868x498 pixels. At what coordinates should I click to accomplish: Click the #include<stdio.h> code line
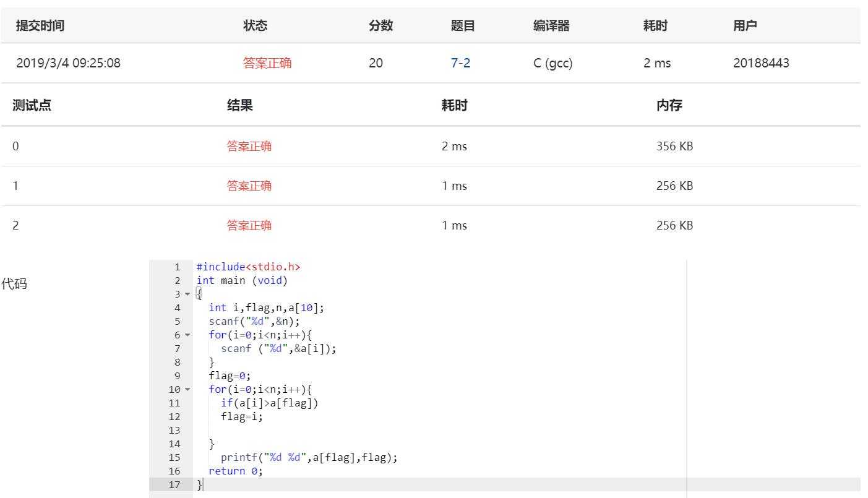tap(248, 267)
